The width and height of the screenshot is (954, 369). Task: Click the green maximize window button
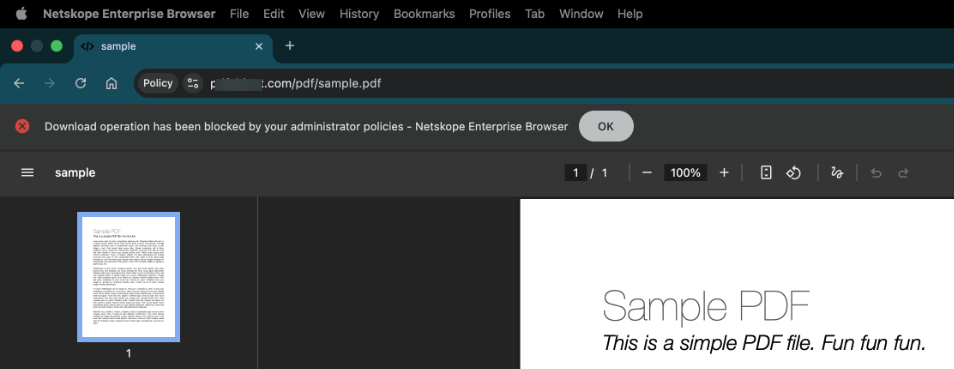click(x=57, y=46)
